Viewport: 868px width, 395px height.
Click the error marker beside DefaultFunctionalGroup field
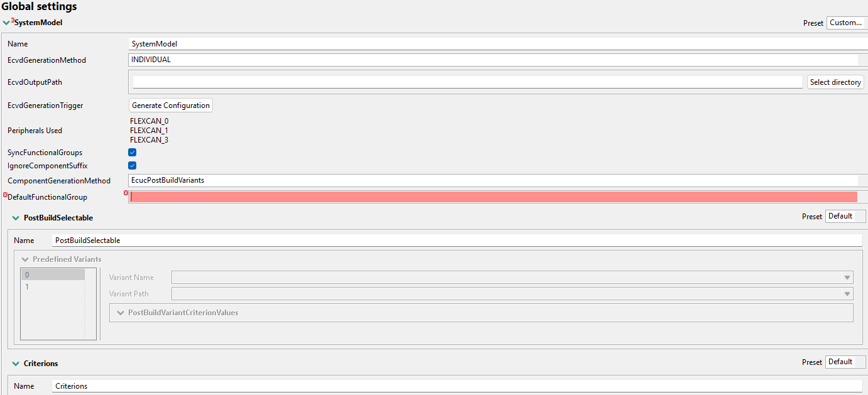point(126,194)
